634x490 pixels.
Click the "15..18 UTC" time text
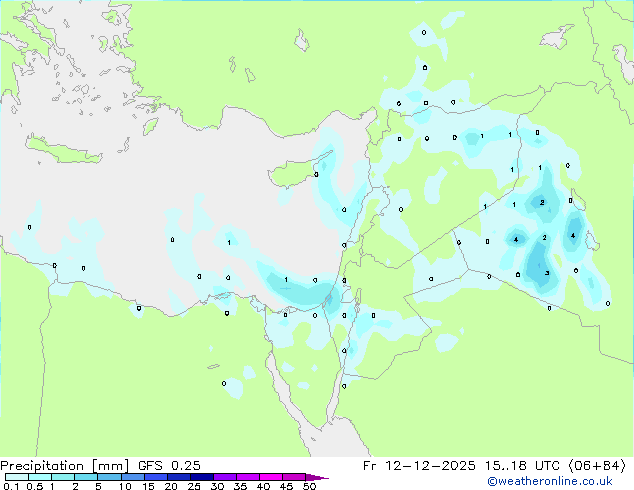tap(522, 466)
